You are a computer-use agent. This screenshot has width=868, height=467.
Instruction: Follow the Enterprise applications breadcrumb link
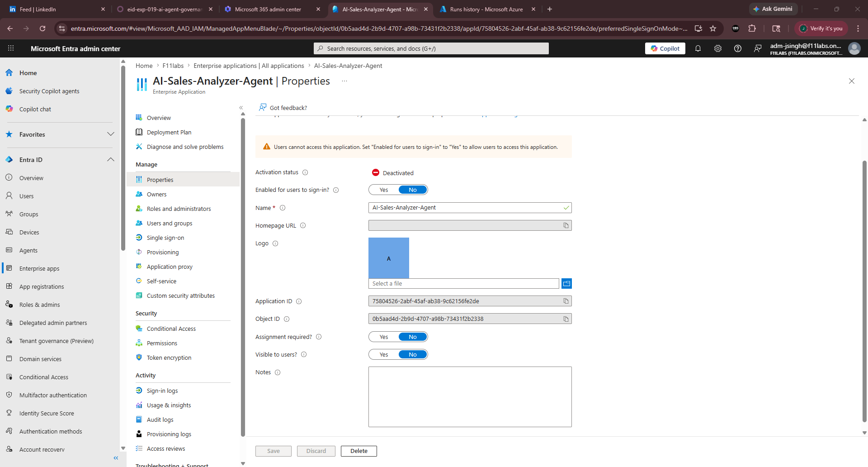pos(249,66)
